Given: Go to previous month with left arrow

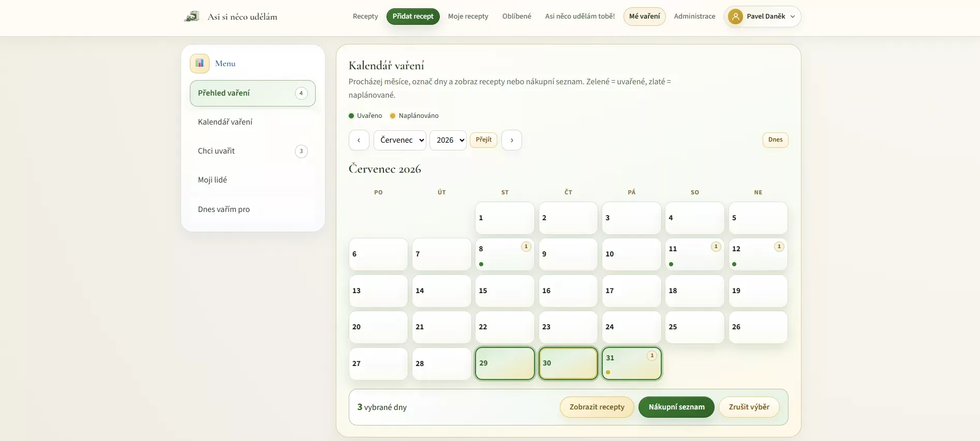Looking at the screenshot, I should coord(359,140).
